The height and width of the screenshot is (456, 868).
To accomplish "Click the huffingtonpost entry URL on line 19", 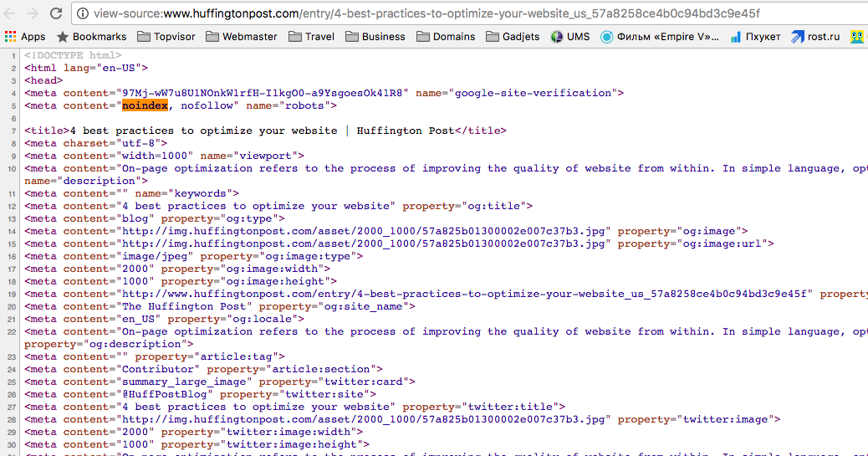I will coord(464,294).
